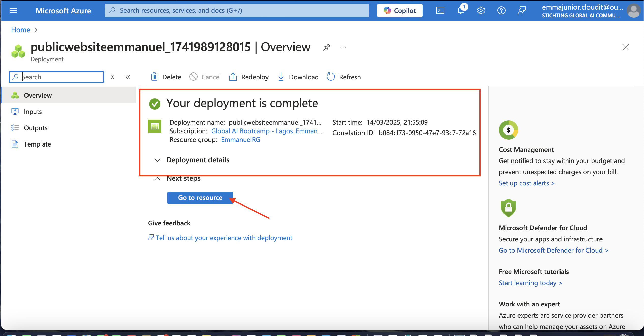
Task: Click the Copilot button
Action: point(400,10)
